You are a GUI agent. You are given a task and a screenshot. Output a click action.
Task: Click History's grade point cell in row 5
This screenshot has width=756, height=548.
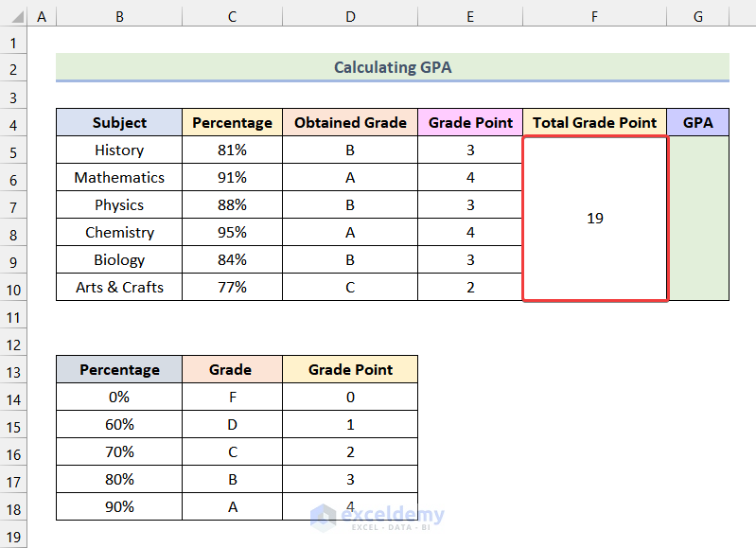[470, 150]
